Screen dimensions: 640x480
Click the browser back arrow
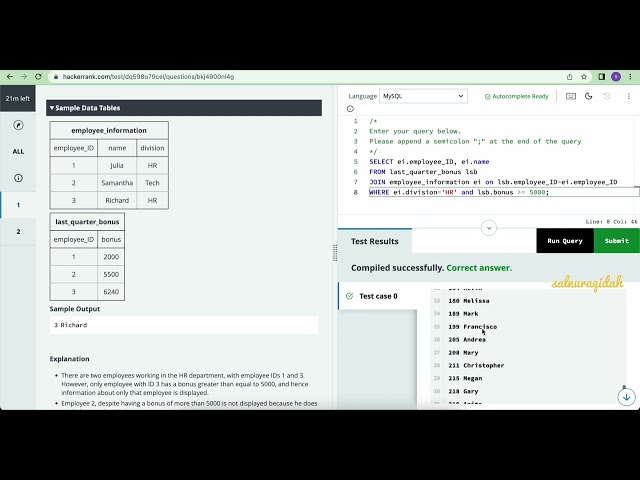tap(10, 77)
